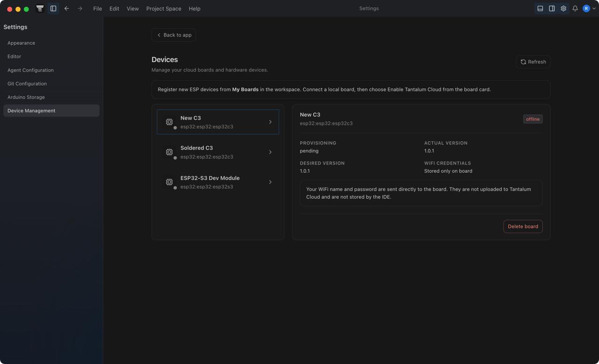Screen dimensions: 599x364
Task: Open notifications bell icon
Action: pyautogui.click(x=575, y=8)
